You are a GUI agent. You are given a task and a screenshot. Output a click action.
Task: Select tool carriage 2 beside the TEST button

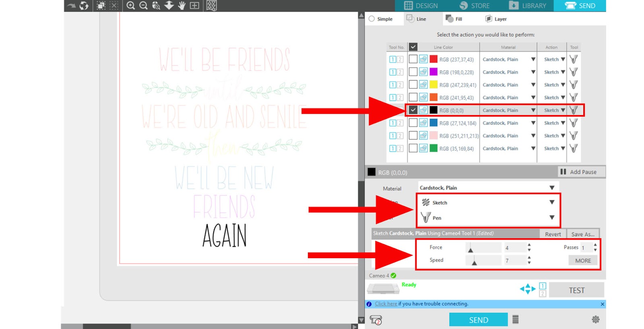point(543,294)
